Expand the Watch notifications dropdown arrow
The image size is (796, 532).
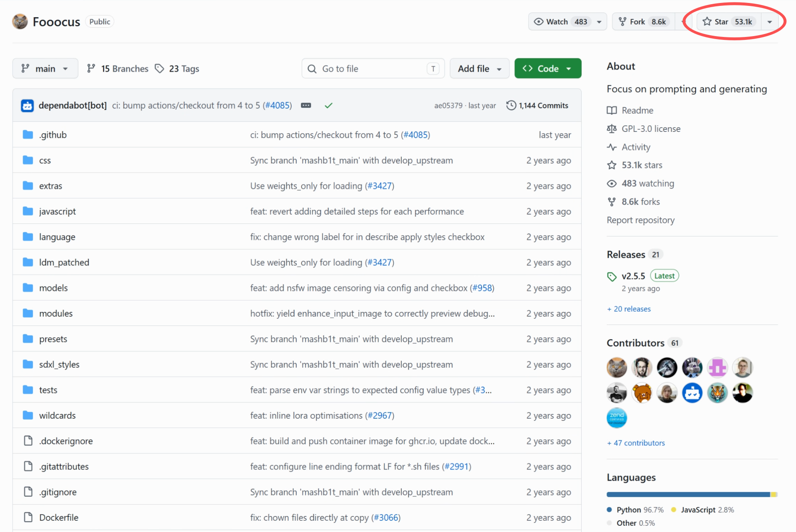coord(599,21)
